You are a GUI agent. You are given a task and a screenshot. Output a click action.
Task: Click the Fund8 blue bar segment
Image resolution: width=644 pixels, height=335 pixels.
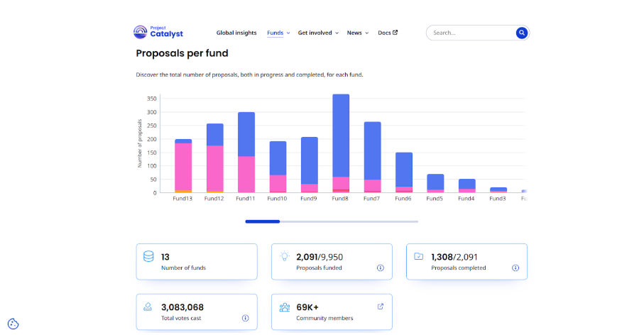pyautogui.click(x=341, y=136)
